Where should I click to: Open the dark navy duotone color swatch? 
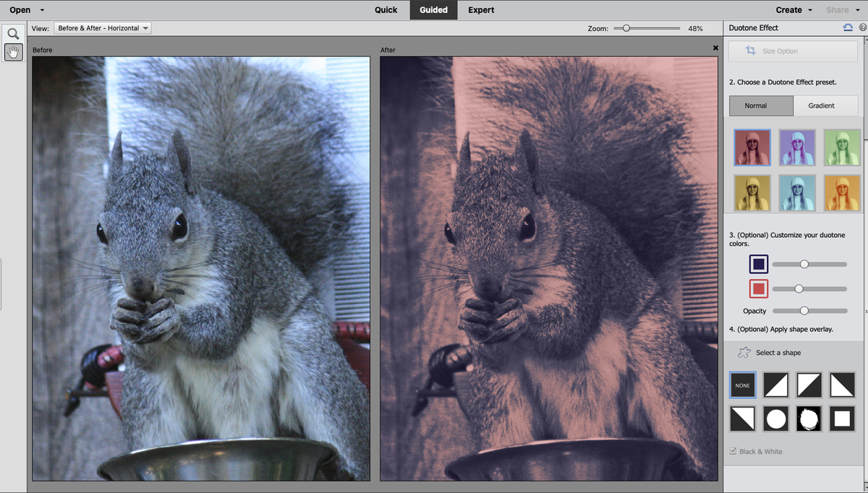click(758, 265)
